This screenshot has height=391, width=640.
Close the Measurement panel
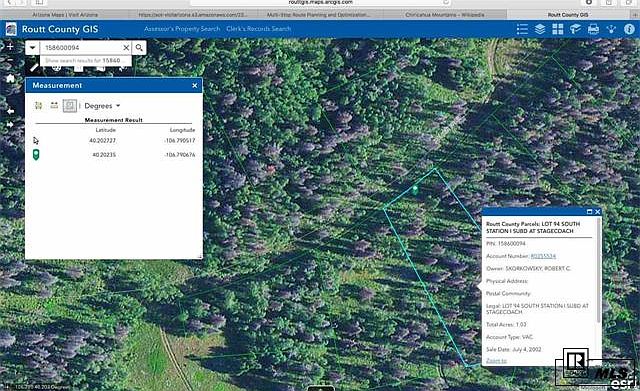pyautogui.click(x=195, y=85)
